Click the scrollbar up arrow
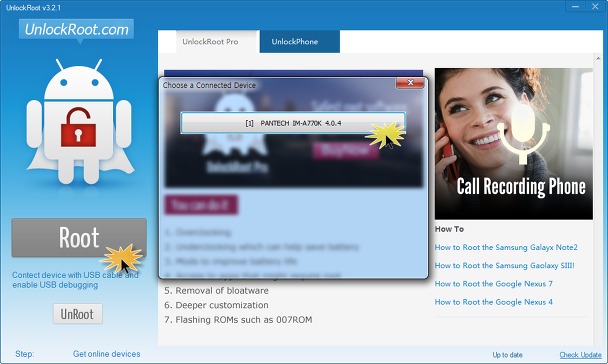608x364 pixels. point(598,58)
